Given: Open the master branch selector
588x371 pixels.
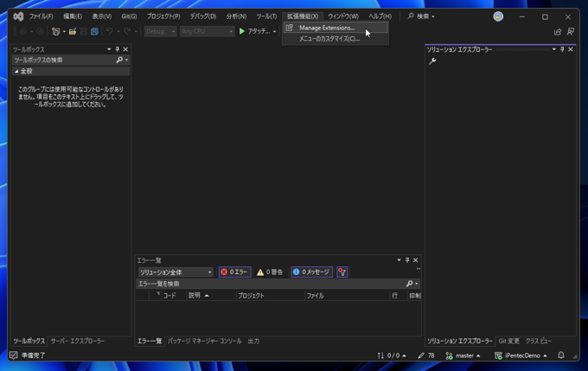Looking at the screenshot, I should pos(463,355).
